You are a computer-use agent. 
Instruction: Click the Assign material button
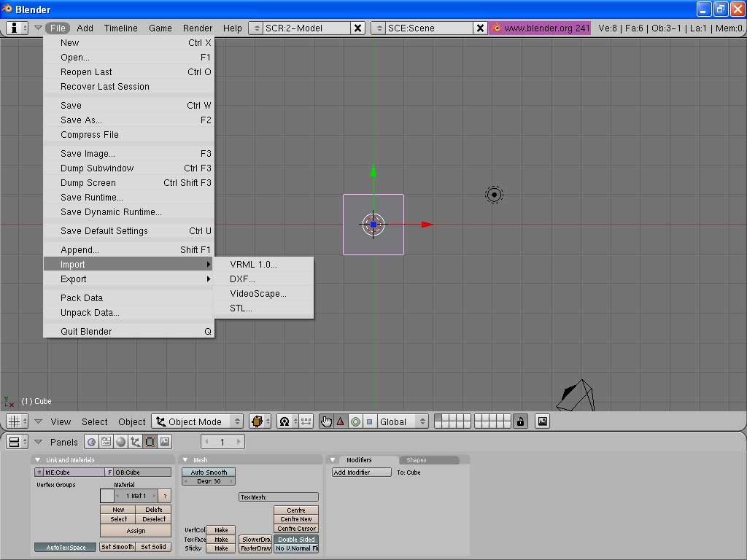135,531
